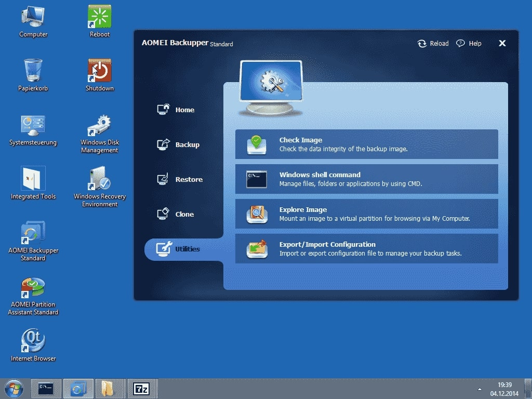The width and height of the screenshot is (532, 399).
Task: Click 'Manage files, folders or applications by using CMD.'
Action: pos(351,184)
